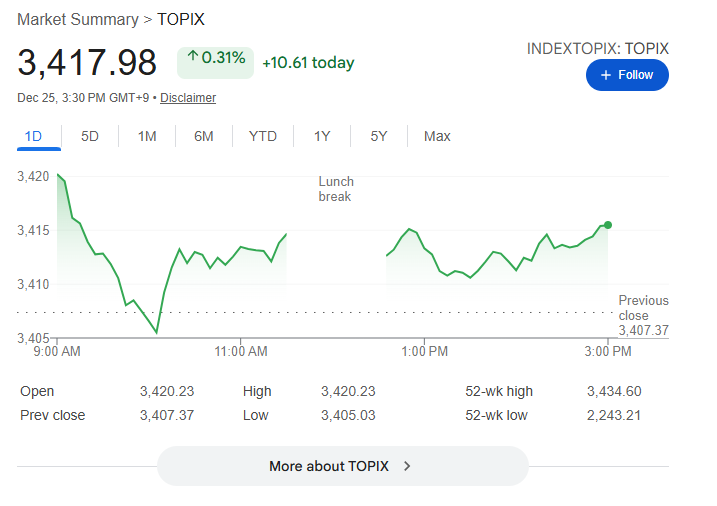The image size is (717, 506).
Task: Switch to the 5Y tab
Action: (379, 136)
